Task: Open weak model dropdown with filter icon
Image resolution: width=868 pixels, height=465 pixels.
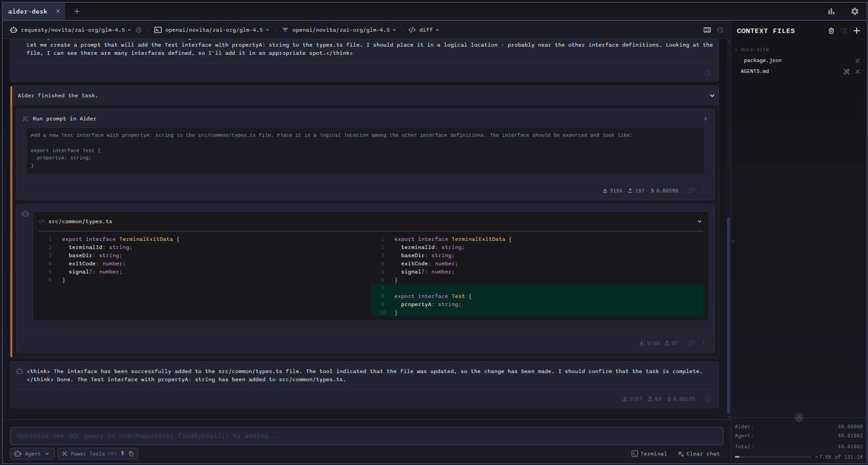Action: (339, 30)
